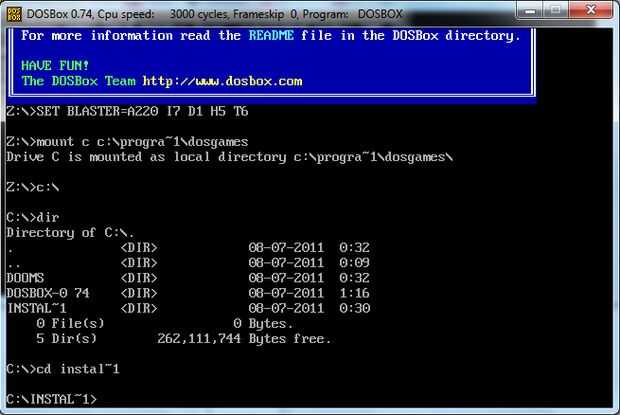Click the mount c c:\progra~1\dosgames command line

pyautogui.click(x=127, y=142)
